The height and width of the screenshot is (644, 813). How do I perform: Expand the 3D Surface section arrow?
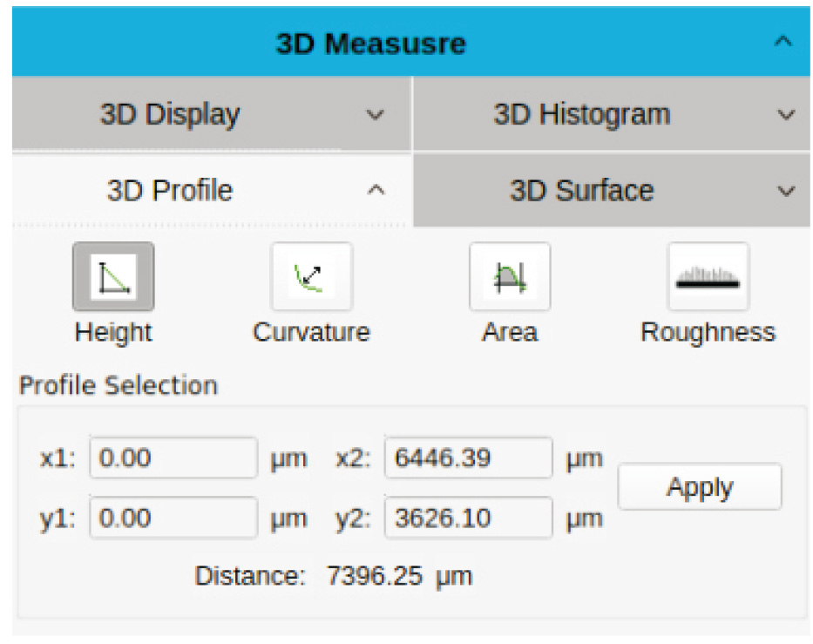point(786,191)
